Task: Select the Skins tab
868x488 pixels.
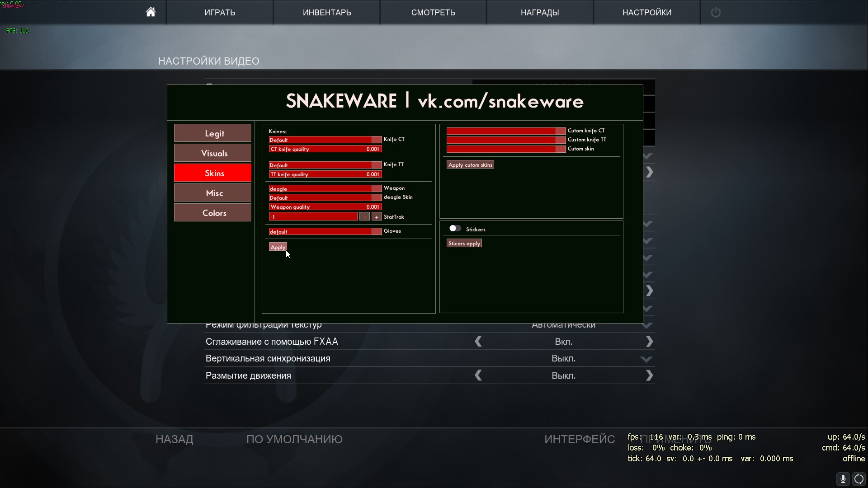Action: pyautogui.click(x=212, y=173)
